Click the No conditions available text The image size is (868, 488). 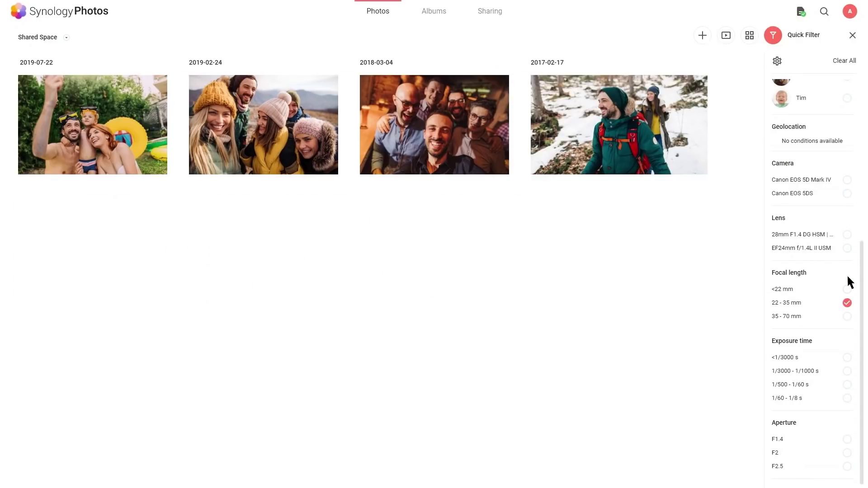pyautogui.click(x=812, y=141)
